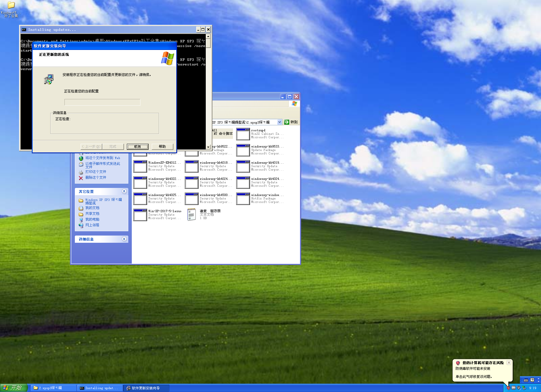Image resolution: width=541 pixels, height=392 pixels.
Task: Open the Explorer address bar dropdown
Action: [279, 122]
